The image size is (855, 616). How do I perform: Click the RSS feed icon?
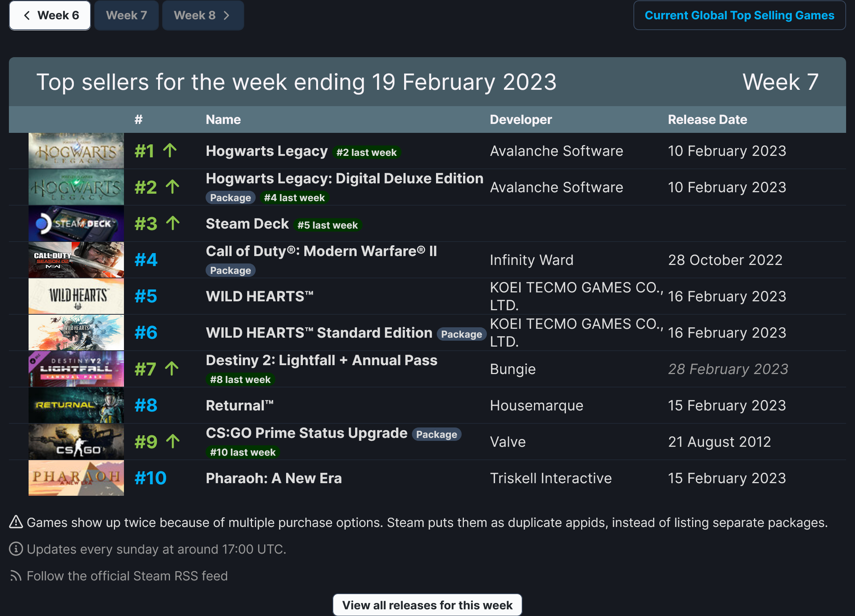16,576
